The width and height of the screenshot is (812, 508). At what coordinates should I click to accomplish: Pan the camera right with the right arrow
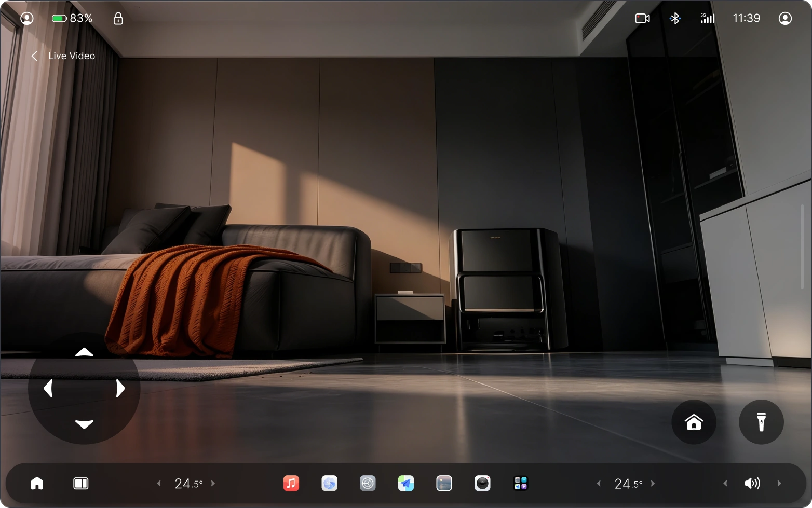120,388
